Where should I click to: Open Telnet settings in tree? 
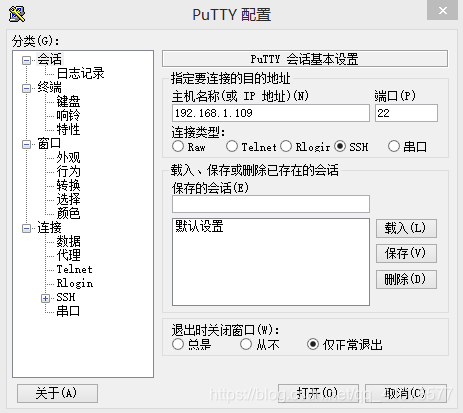74,269
